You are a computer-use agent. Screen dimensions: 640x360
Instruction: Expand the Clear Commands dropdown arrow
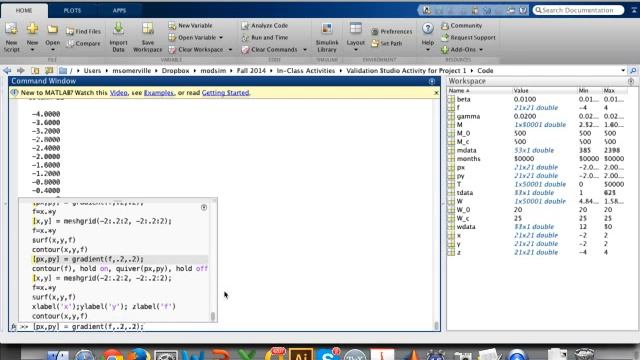(304, 49)
